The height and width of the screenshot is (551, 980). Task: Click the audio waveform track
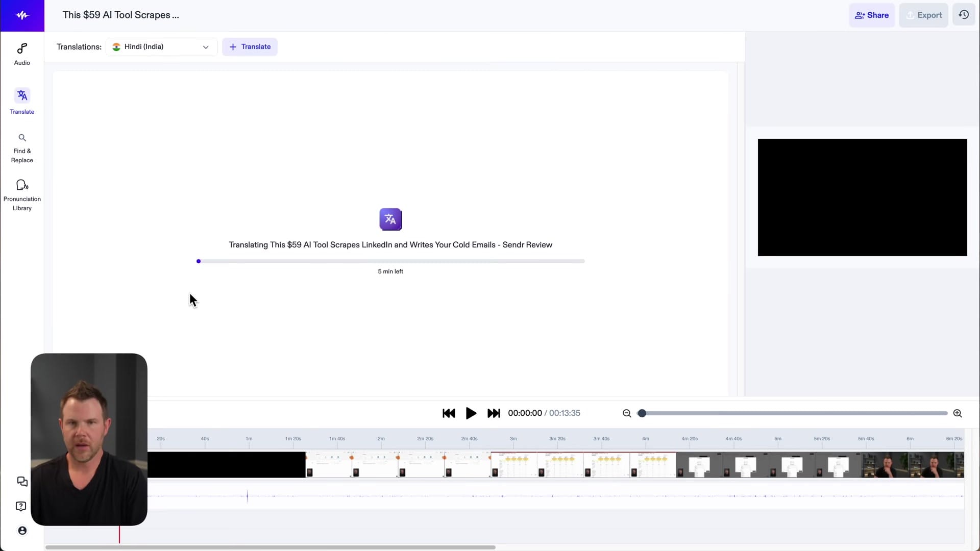[x=555, y=496]
